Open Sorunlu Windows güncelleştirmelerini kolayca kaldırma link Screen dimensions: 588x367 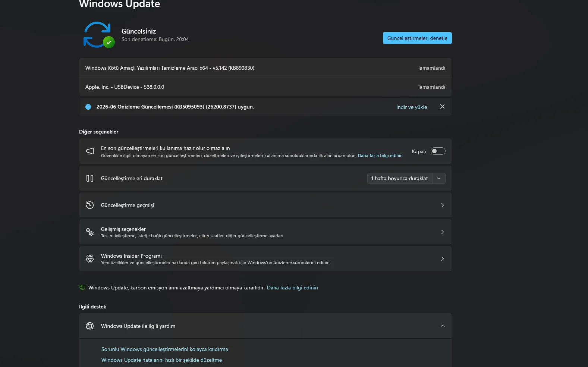click(164, 349)
